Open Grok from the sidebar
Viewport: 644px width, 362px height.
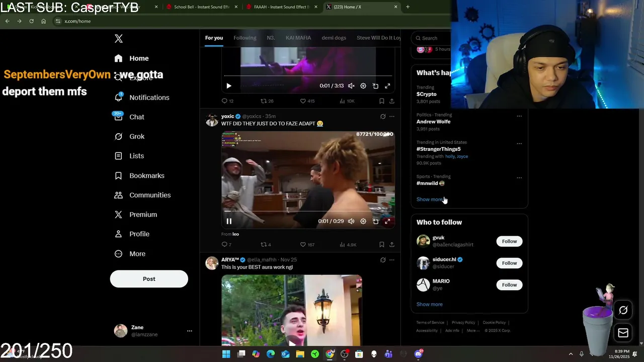[x=129, y=136]
